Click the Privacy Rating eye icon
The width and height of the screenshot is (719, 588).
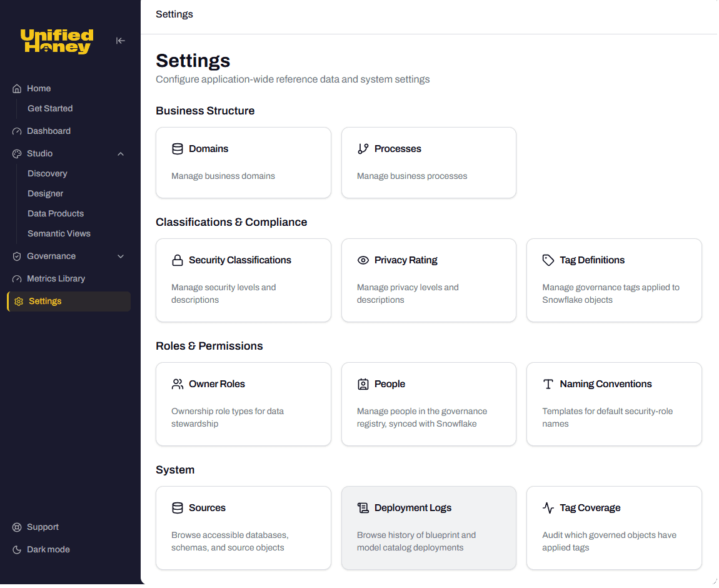(363, 260)
